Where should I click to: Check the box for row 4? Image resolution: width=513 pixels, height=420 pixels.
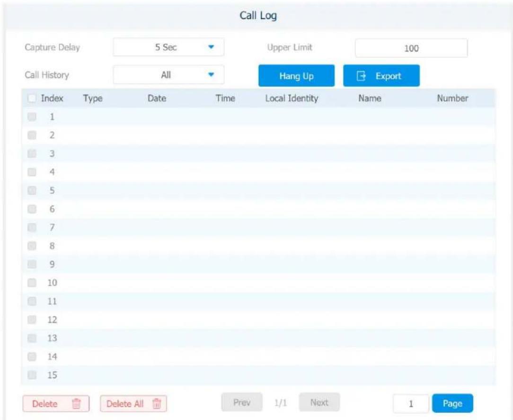point(32,172)
